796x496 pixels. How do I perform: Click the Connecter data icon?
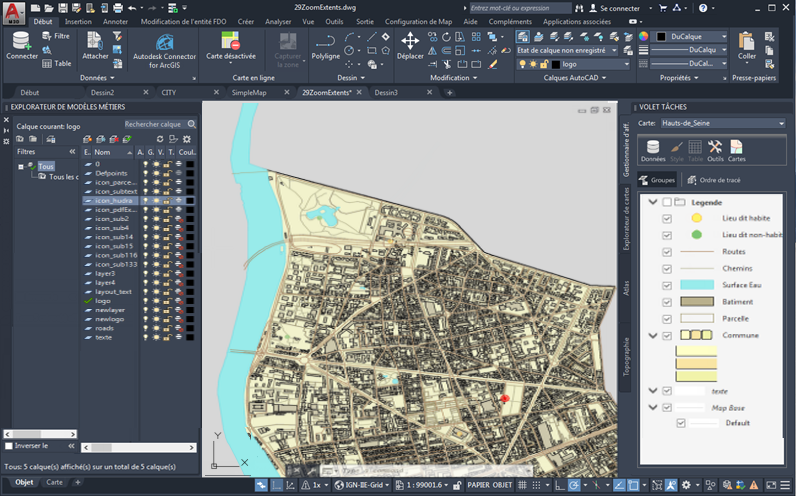pyautogui.click(x=21, y=43)
